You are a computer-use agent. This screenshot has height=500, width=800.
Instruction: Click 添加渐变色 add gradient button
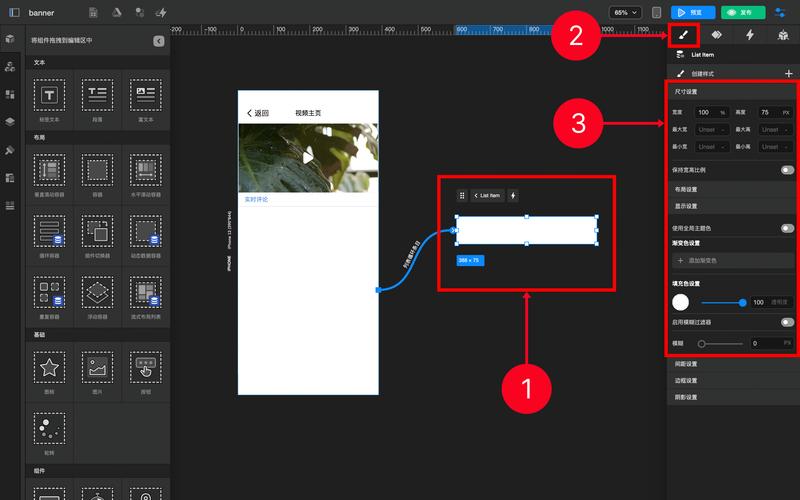(x=732, y=260)
